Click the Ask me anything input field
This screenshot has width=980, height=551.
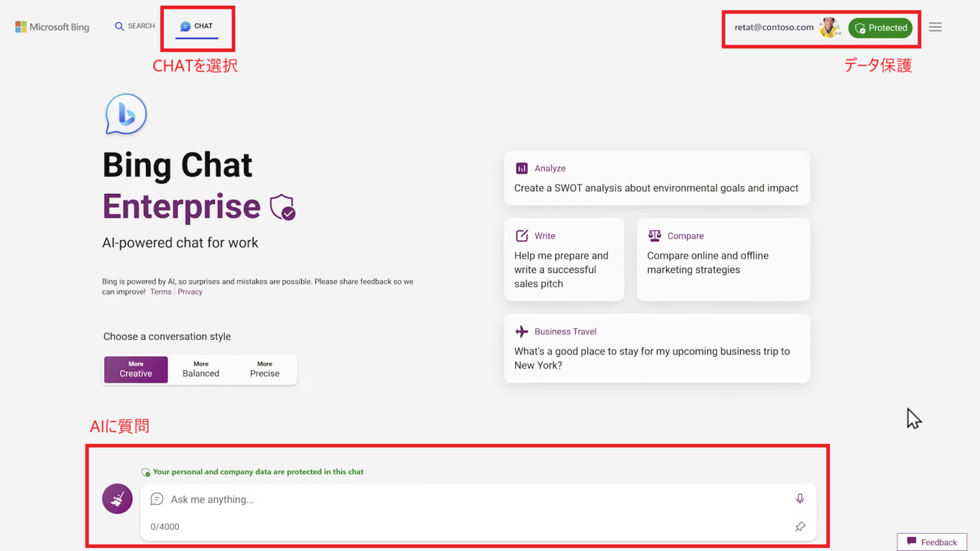pyautogui.click(x=383, y=499)
